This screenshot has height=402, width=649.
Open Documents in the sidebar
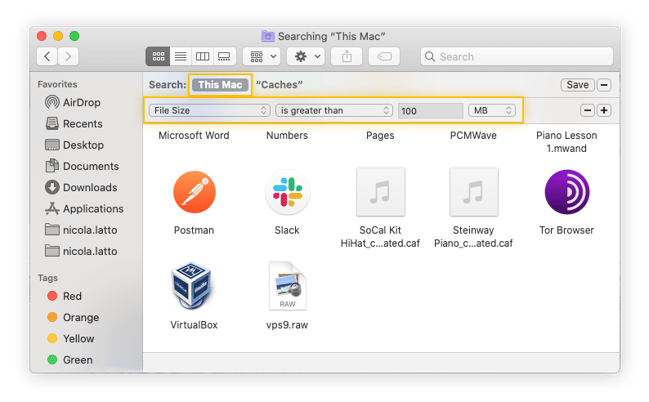coord(82,166)
